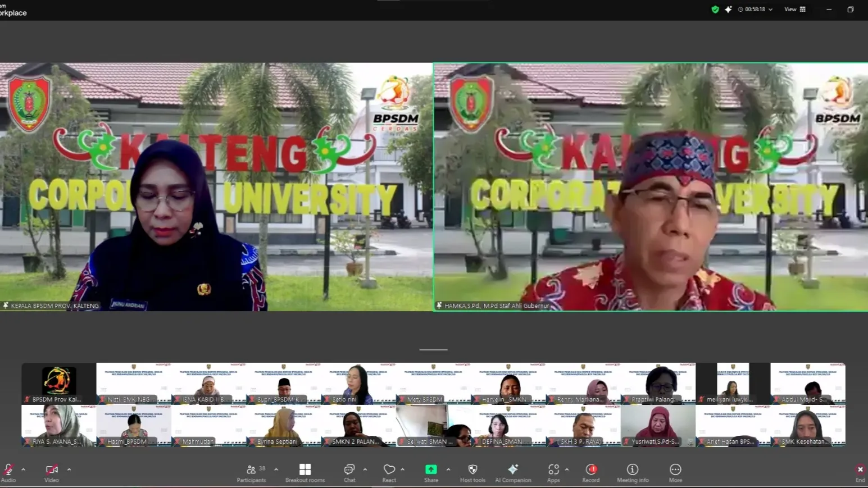Screen dimensions: 868x488
Task: Click the End meeting button
Action: click(x=860, y=470)
